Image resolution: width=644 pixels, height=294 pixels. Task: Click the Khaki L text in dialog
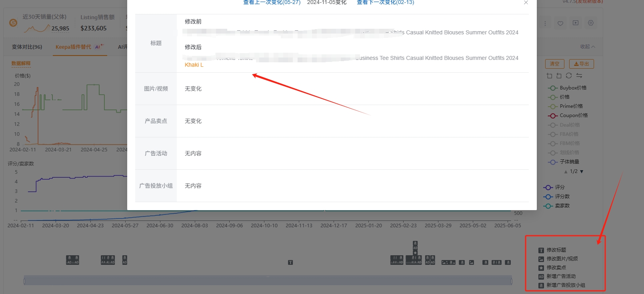pos(194,65)
